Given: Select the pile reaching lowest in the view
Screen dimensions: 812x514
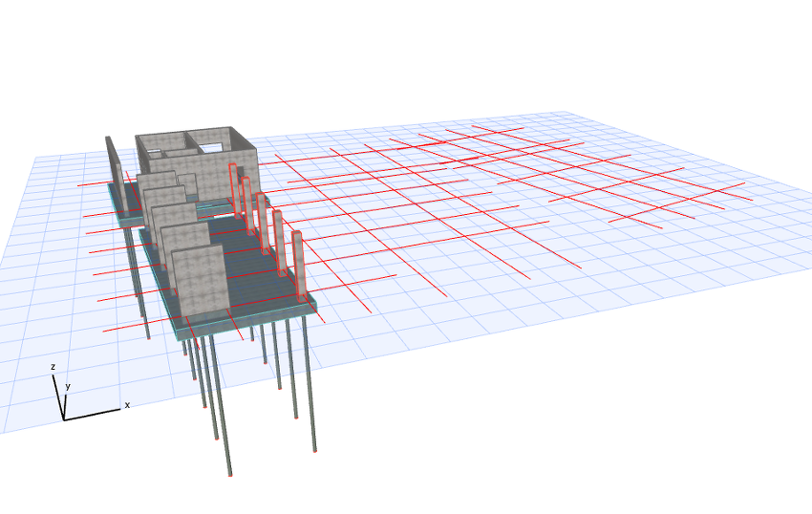Looking at the screenshot, I should click(221, 404).
